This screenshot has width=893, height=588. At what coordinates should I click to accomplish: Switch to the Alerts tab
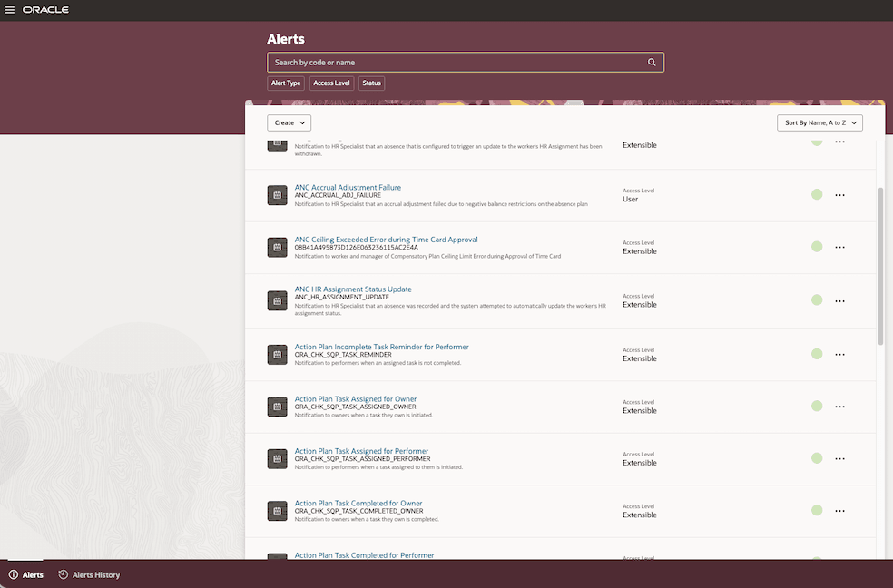pyautogui.click(x=26, y=575)
